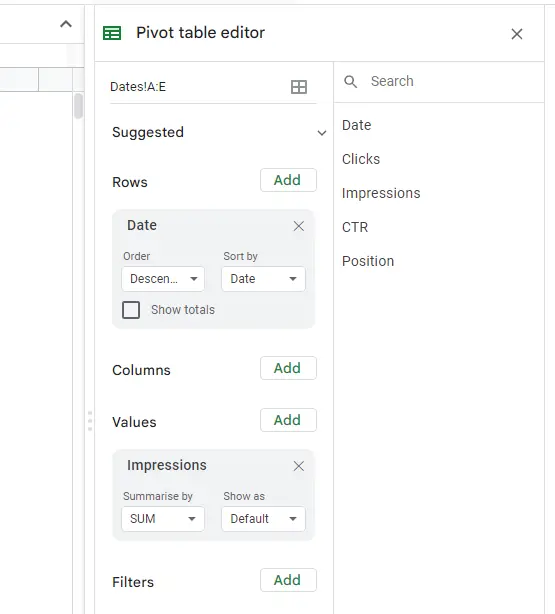Image resolution: width=555 pixels, height=614 pixels.
Task: Remove the Date field from Rows
Action: coord(299,226)
